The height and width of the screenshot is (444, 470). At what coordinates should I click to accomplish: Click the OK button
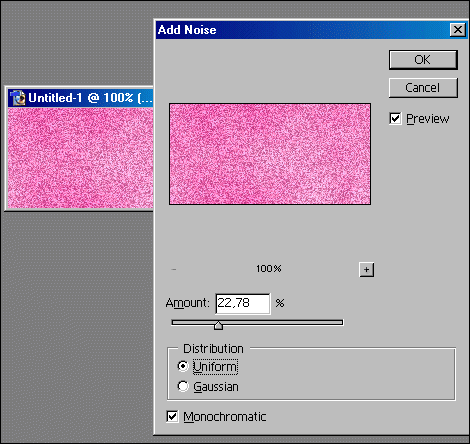(x=423, y=60)
